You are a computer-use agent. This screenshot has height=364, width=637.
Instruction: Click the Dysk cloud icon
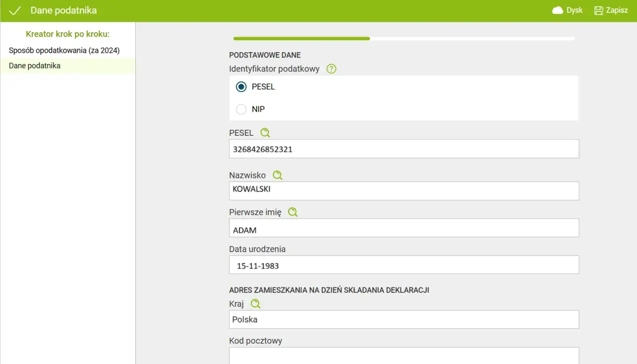tap(557, 10)
